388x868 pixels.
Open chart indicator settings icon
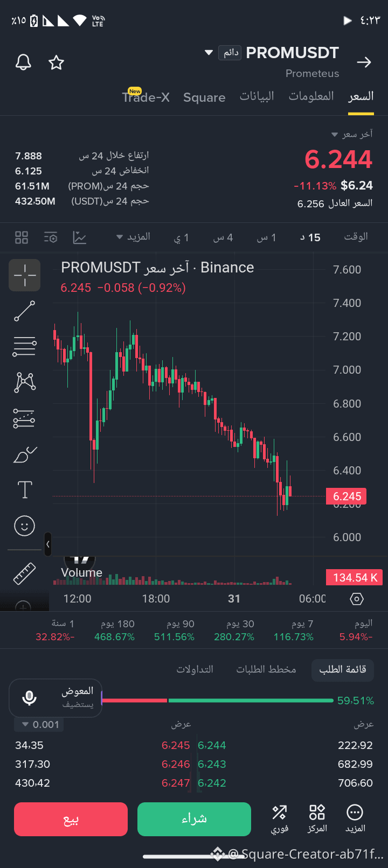pyautogui.click(x=51, y=237)
